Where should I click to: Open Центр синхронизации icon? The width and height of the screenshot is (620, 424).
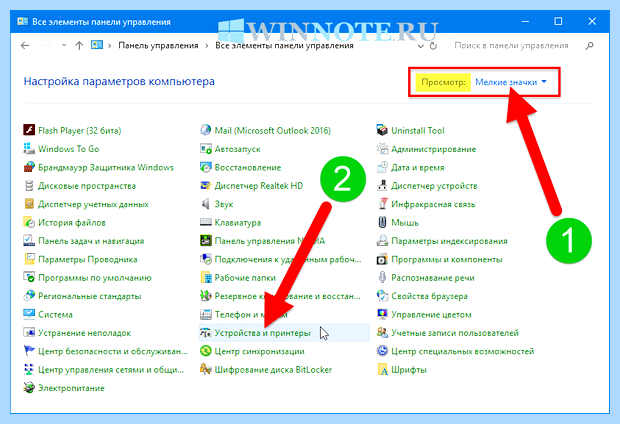(x=206, y=351)
